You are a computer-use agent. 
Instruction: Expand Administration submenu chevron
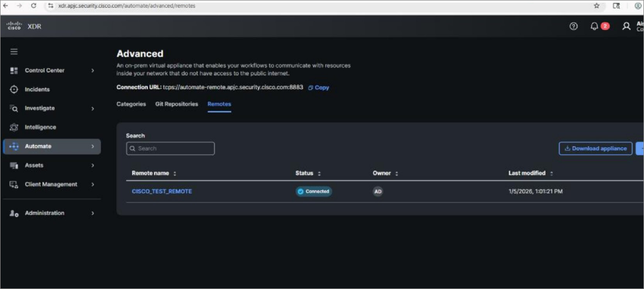(x=92, y=213)
